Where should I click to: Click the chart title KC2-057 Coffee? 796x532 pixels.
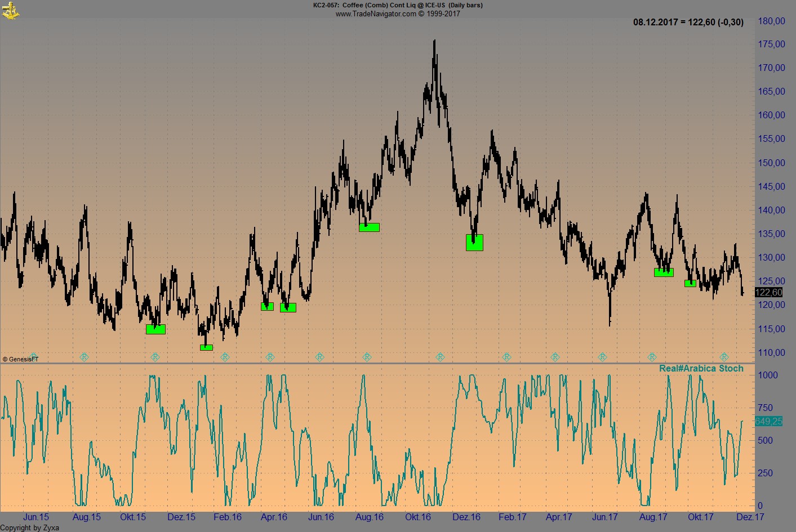click(398, 5)
